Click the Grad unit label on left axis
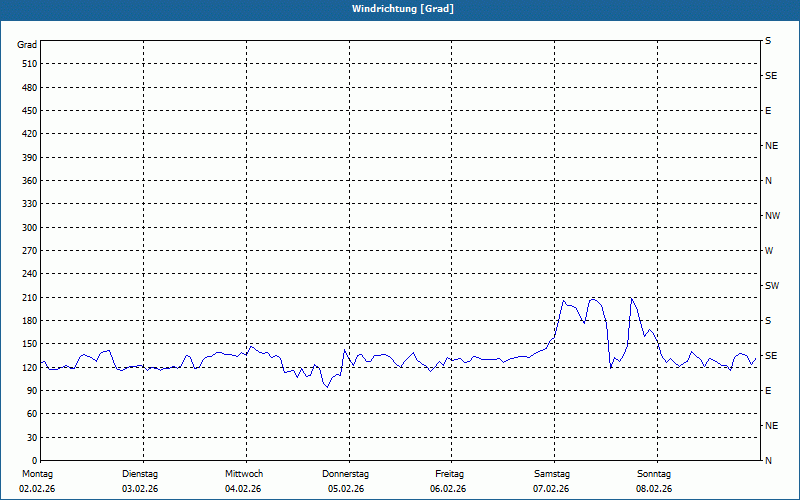Screen dimensions: 800x500 coord(27,45)
